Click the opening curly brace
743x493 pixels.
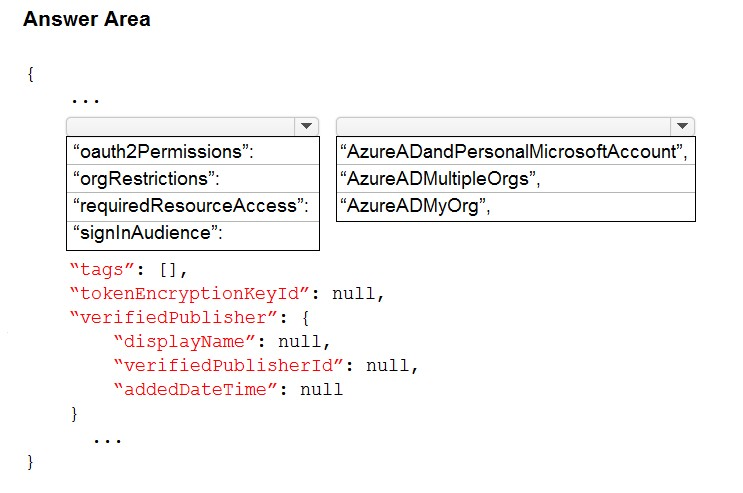(x=30, y=74)
